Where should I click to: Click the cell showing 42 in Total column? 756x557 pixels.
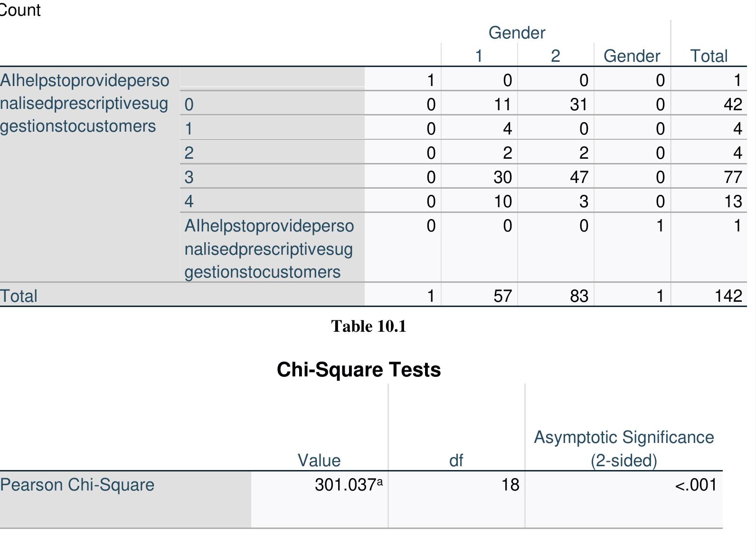(x=733, y=104)
